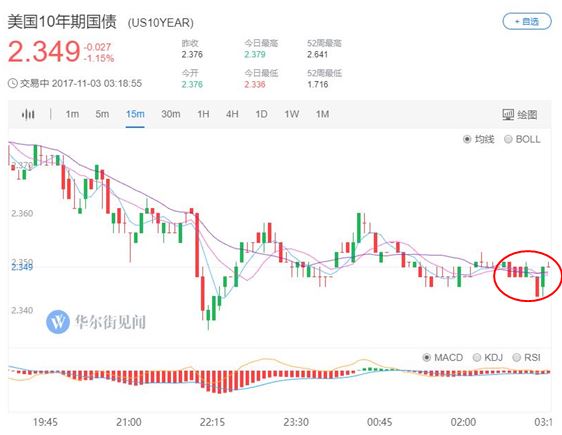Click the -0.027 change value
This screenshot has width=562, height=435.
coord(97,47)
